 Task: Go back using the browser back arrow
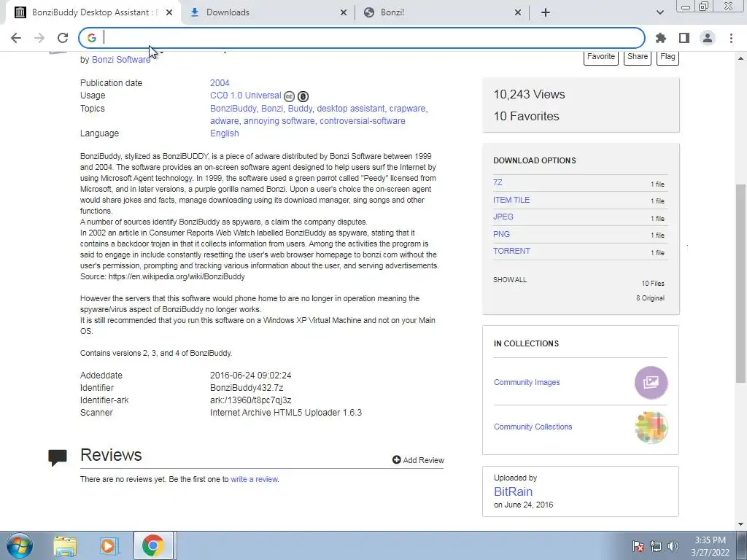16,38
